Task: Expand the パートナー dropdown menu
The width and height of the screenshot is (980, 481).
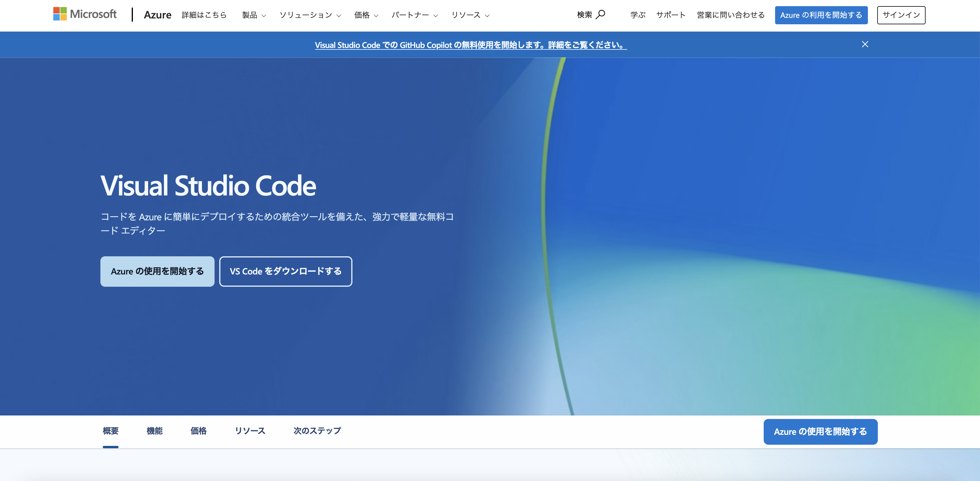Action: pyautogui.click(x=415, y=15)
